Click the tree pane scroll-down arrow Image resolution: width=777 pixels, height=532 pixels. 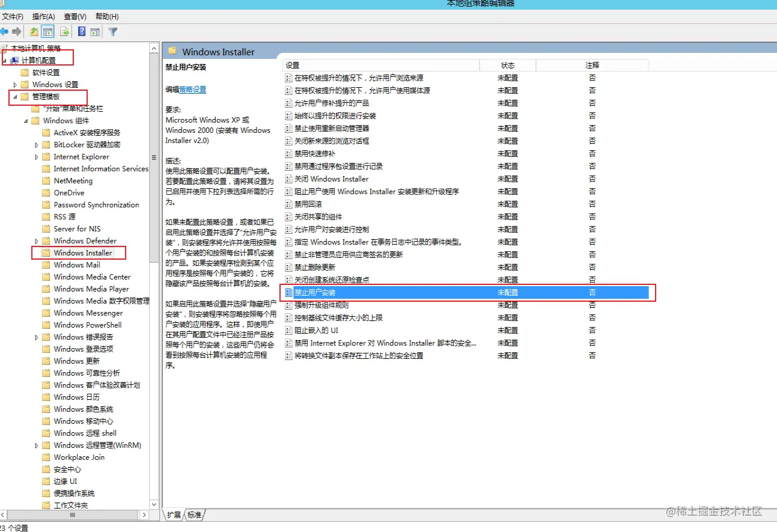pos(154,504)
